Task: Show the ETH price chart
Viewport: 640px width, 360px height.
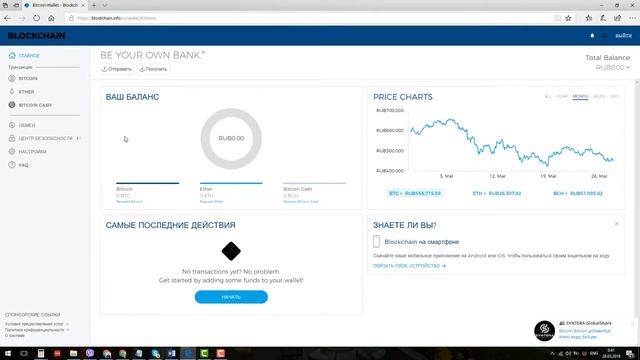Action: click(497, 193)
